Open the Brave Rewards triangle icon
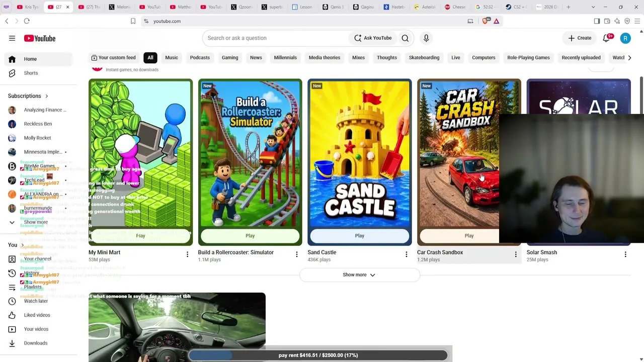 click(496, 21)
